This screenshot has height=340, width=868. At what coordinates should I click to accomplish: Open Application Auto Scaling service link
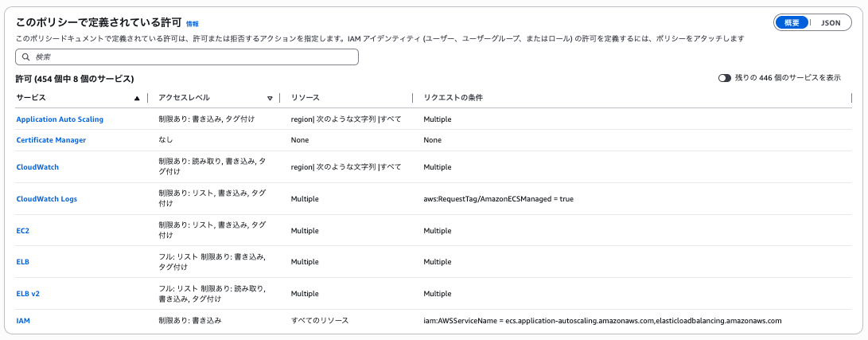(60, 119)
